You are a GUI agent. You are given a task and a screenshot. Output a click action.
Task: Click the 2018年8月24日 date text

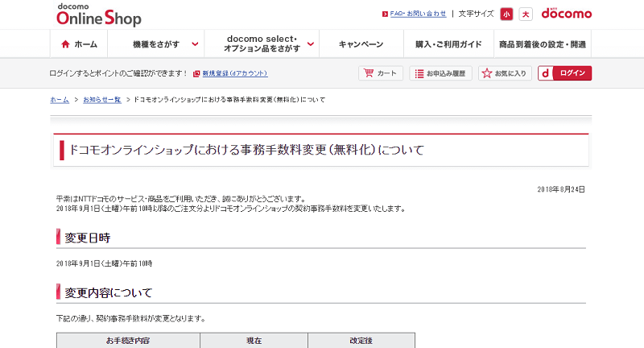tap(561, 189)
